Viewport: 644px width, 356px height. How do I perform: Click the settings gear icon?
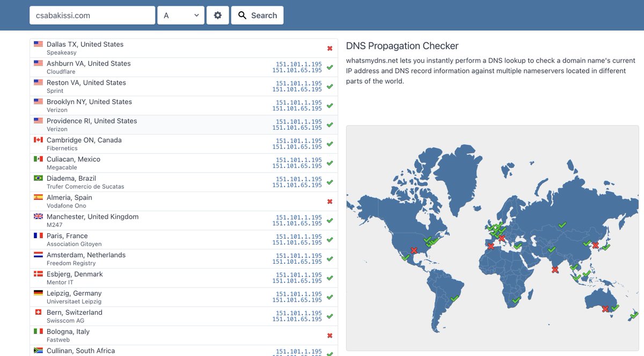pyautogui.click(x=217, y=16)
